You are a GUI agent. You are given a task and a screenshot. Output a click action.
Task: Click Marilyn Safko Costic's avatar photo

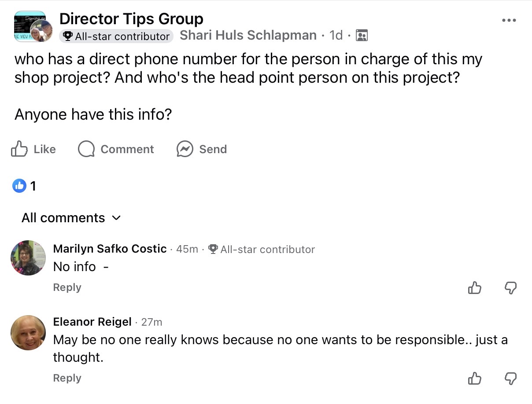28,258
